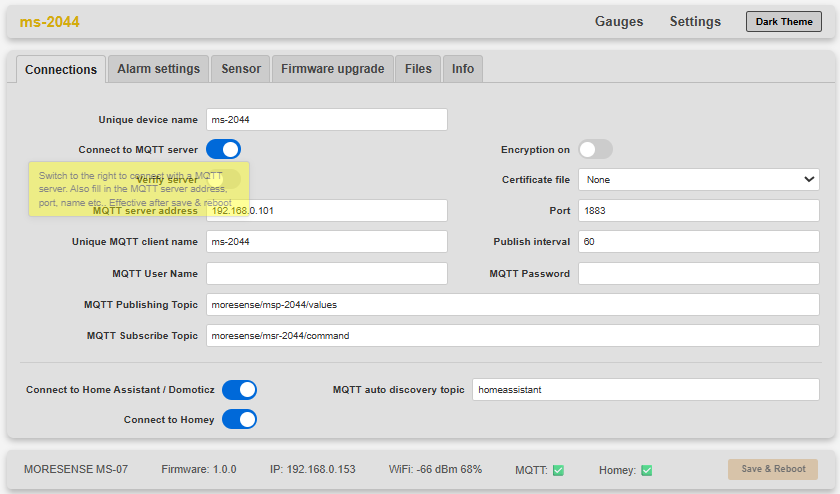
Task: Switch to the Alarm settings tab
Action: (x=158, y=69)
